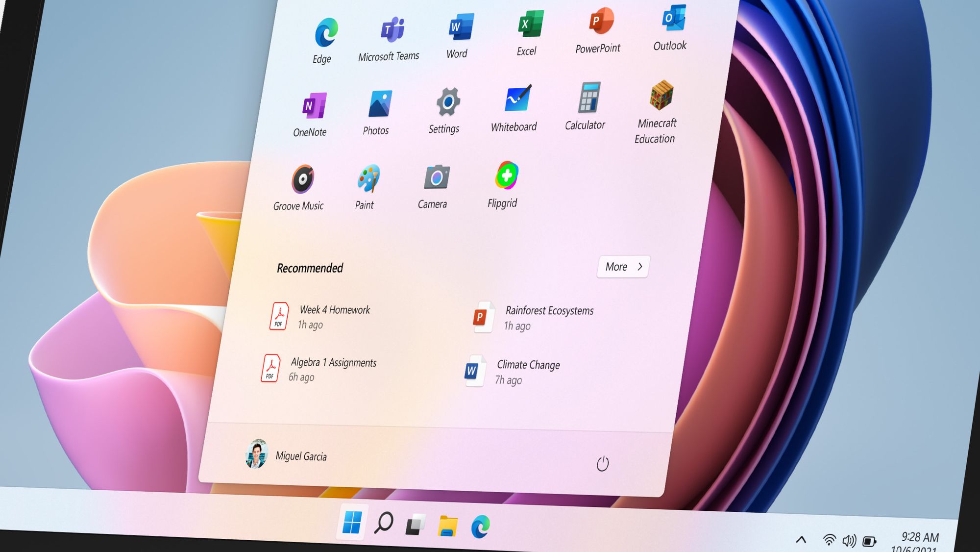This screenshot has width=980, height=552.
Task: Open Miguel Garcia user account menu
Action: [286, 454]
